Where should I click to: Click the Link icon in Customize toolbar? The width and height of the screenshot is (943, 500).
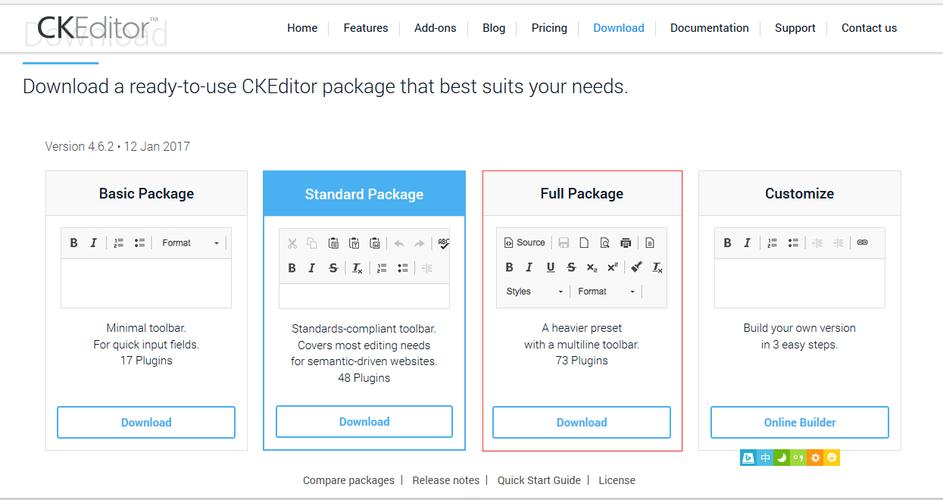pos(862,242)
